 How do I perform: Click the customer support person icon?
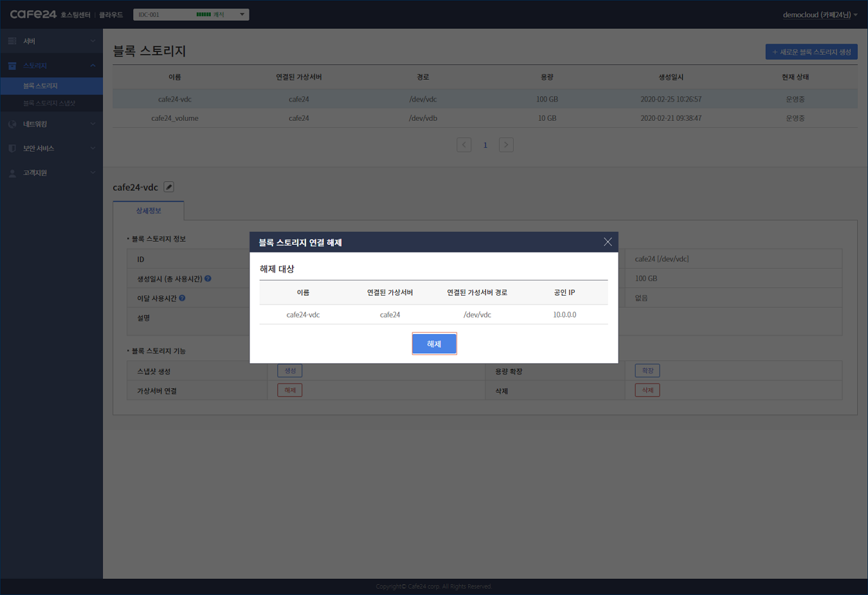coord(12,173)
